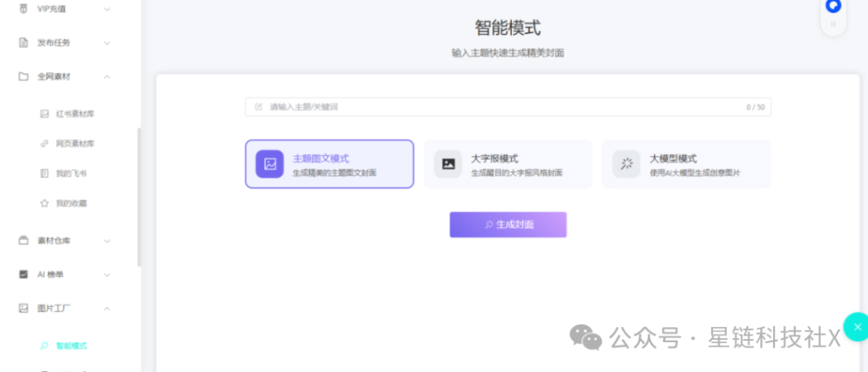868x372 pixels.
Task: Click the 生成精美的主题图文封面 description
Action: (x=334, y=173)
